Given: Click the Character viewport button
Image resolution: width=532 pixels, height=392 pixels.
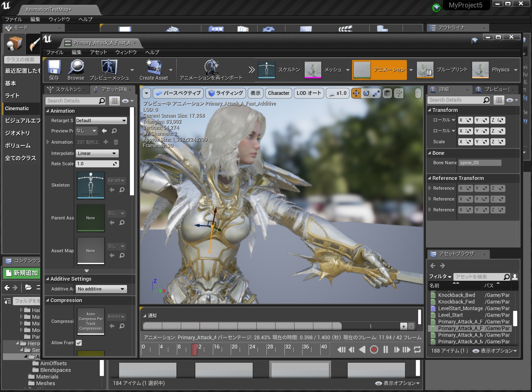Looking at the screenshot, I should [278, 93].
